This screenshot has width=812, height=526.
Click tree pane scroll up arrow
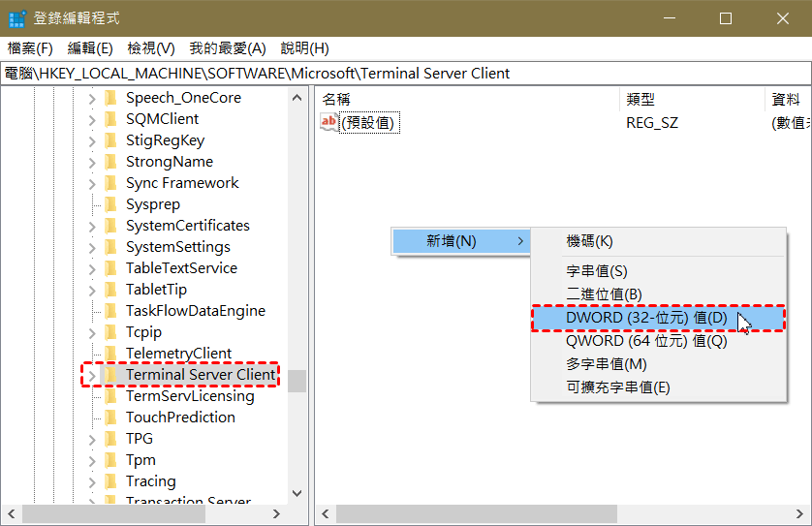(x=297, y=97)
